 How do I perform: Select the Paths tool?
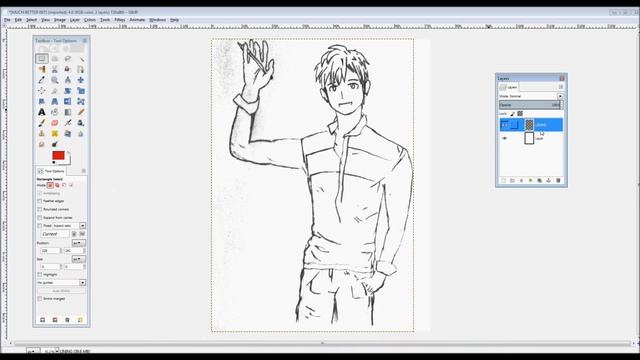81,69
